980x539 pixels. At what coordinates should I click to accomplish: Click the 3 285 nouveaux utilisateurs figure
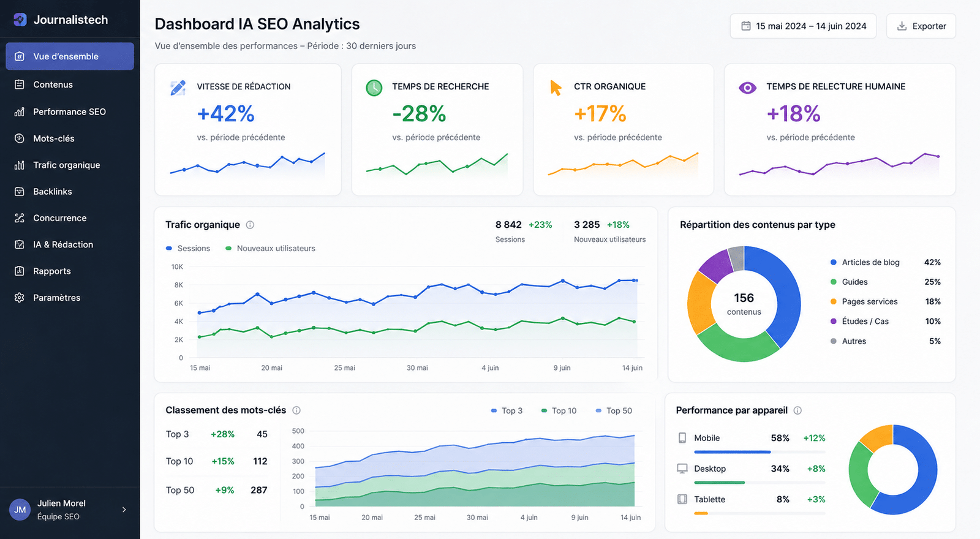coord(587,225)
